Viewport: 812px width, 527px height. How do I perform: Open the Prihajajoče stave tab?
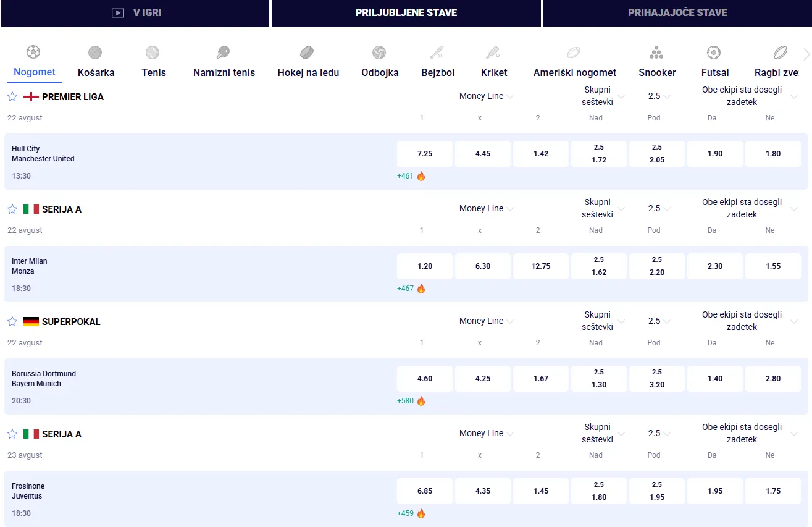point(677,12)
